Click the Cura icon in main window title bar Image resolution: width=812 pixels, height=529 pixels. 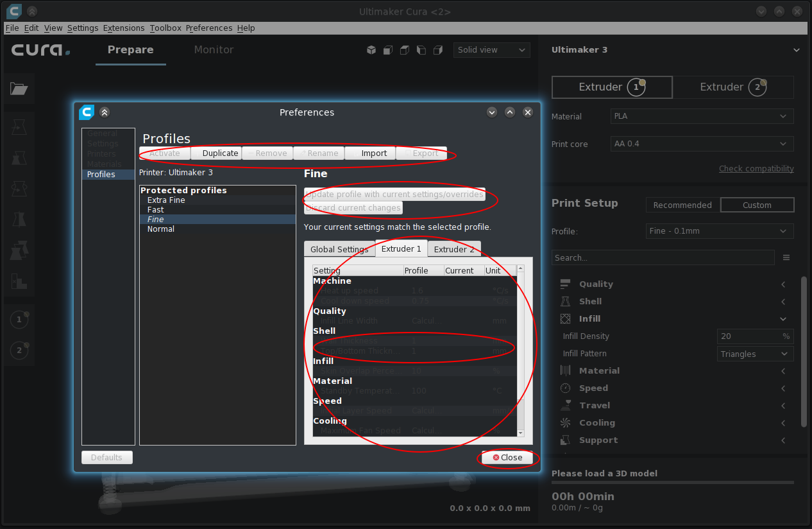[13, 11]
